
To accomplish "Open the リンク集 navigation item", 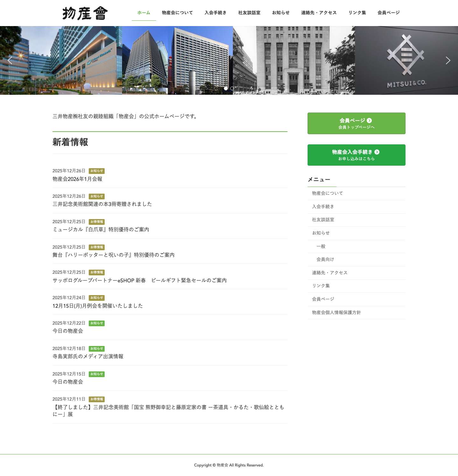I will click(357, 13).
